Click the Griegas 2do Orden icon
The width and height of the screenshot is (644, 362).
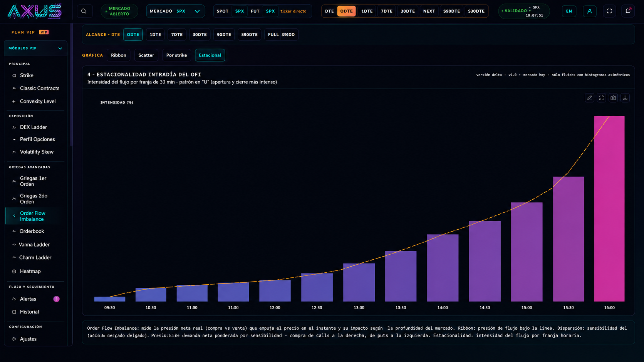14,199
